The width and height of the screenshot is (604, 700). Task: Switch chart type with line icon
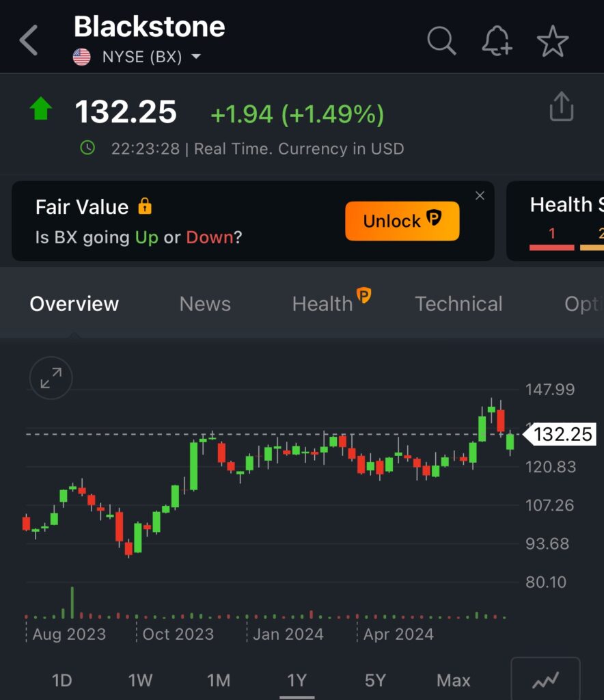(x=545, y=680)
